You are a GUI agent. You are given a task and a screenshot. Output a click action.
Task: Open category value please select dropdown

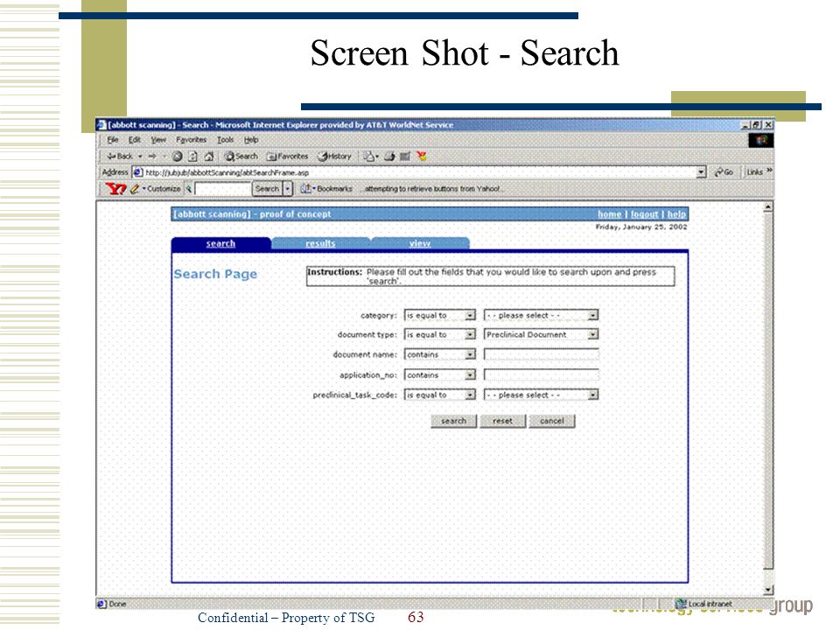pos(541,316)
